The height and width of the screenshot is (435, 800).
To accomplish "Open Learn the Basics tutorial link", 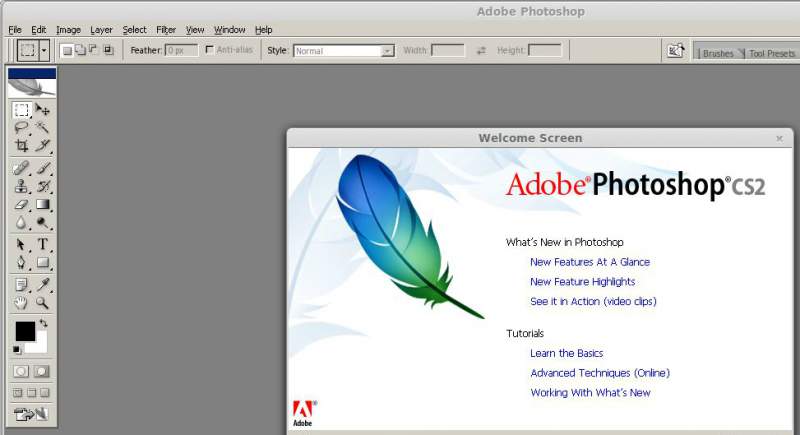I will point(566,353).
